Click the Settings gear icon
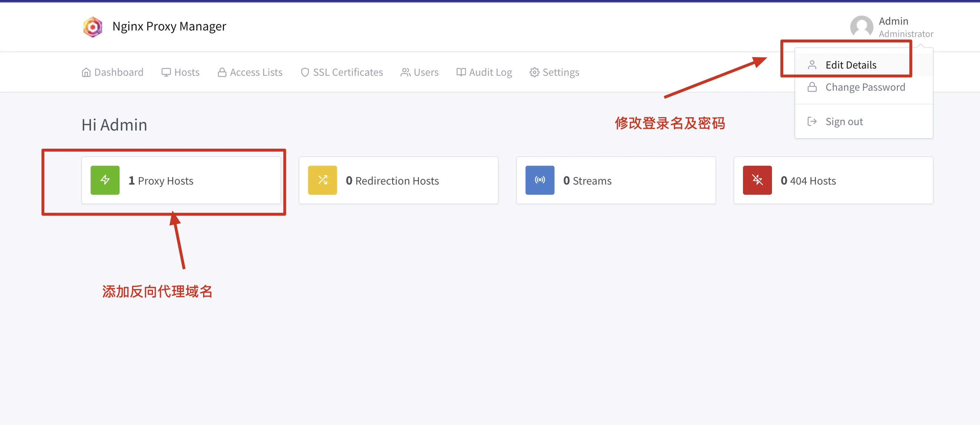The width and height of the screenshot is (980, 425). point(534,72)
